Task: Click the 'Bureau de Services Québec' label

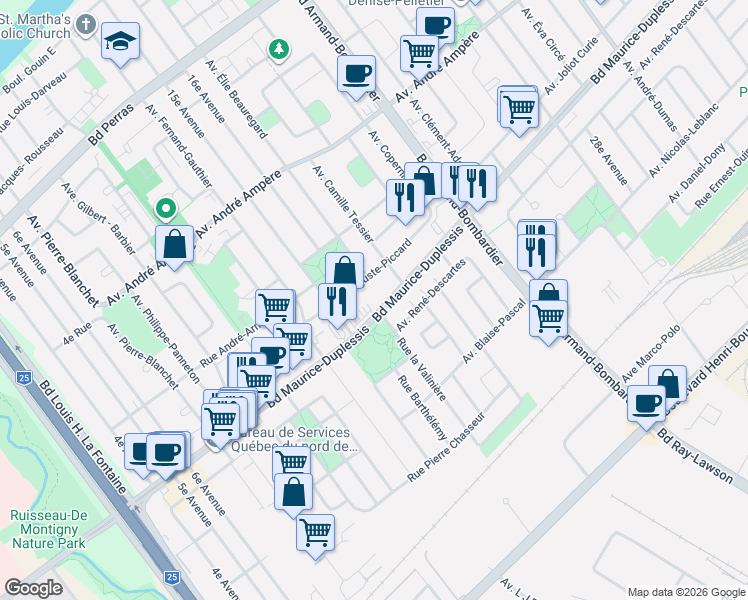Action: 294,439
